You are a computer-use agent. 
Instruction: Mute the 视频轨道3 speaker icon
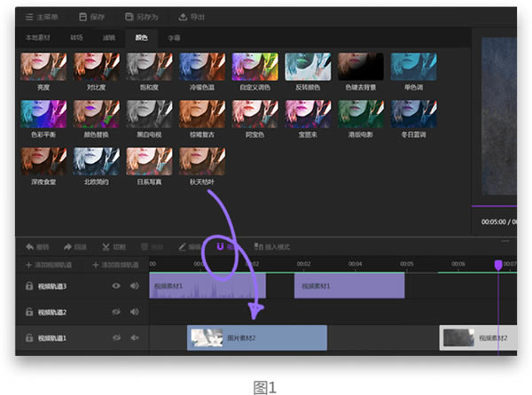pos(135,286)
